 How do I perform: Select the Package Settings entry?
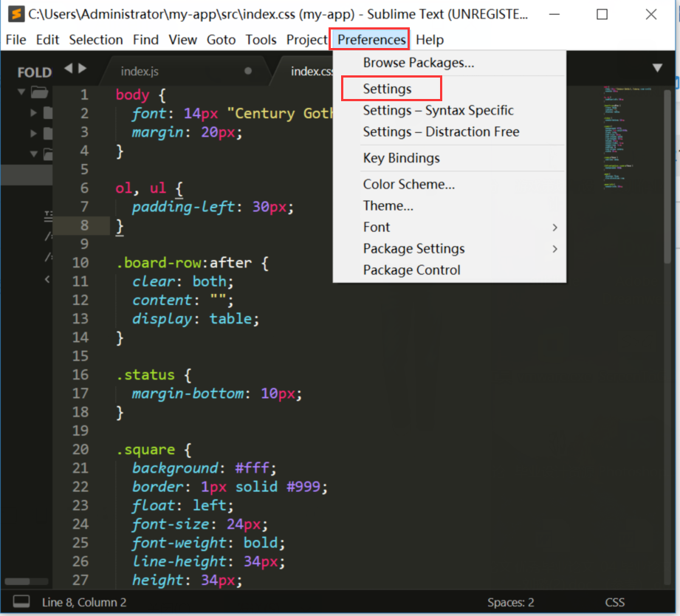coord(450,249)
